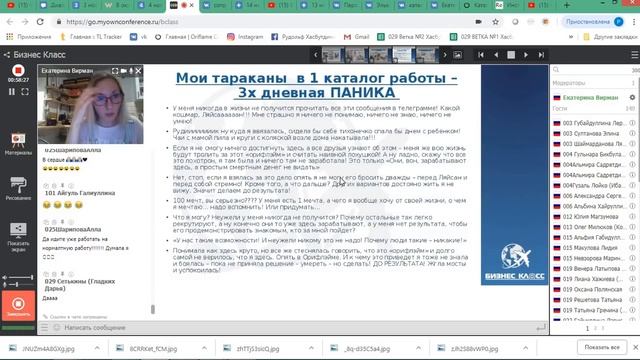Close Екатерина Вирман's video window

[x=138, y=71]
